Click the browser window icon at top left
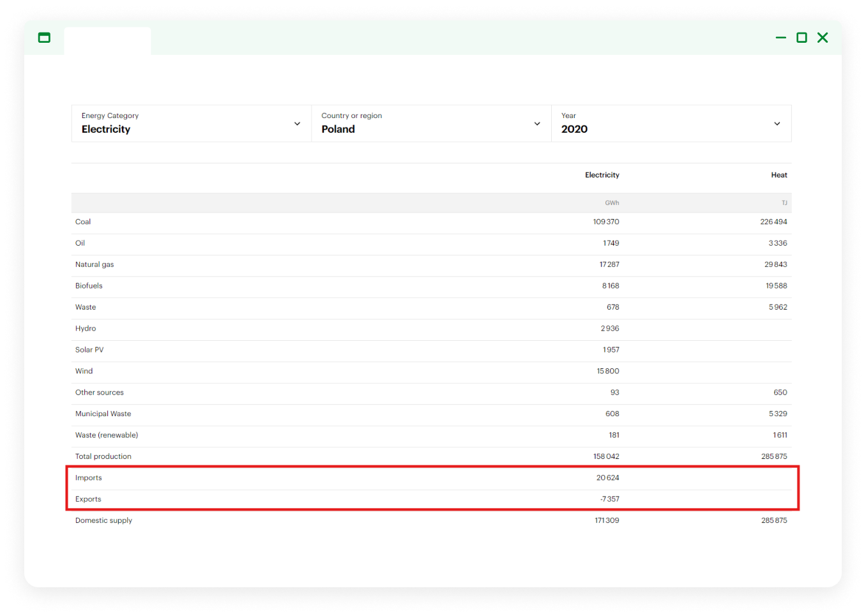The image size is (866, 616). (44, 38)
